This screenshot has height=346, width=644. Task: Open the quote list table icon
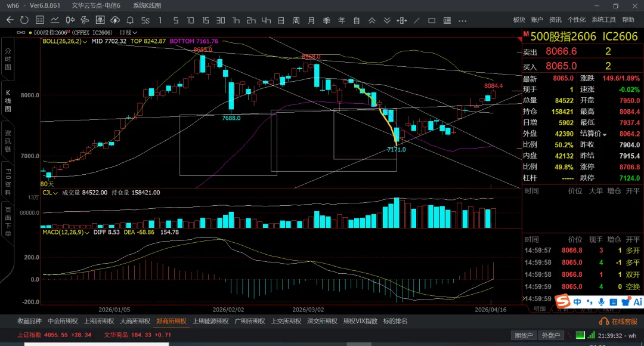point(40,20)
